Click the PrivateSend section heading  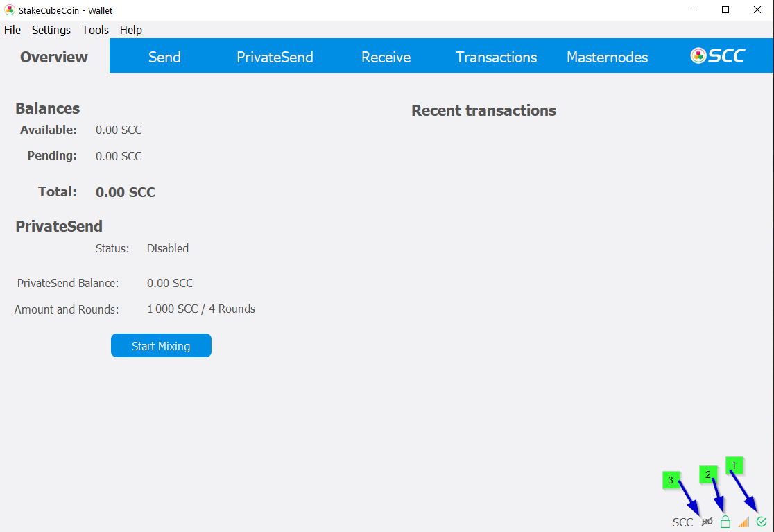(59, 226)
